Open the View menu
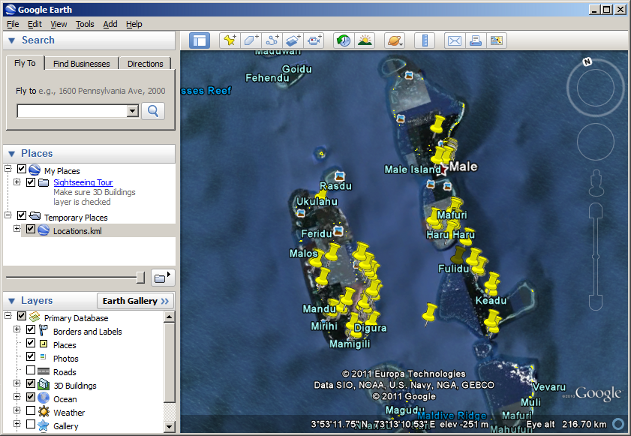 click(59, 24)
